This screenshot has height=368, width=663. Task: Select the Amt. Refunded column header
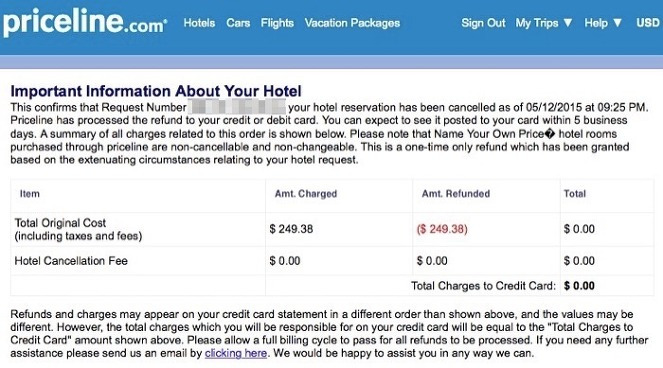tap(456, 194)
